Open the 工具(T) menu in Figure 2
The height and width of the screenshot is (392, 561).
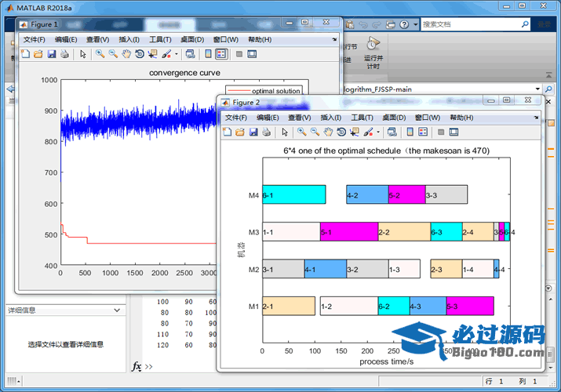tap(362, 117)
